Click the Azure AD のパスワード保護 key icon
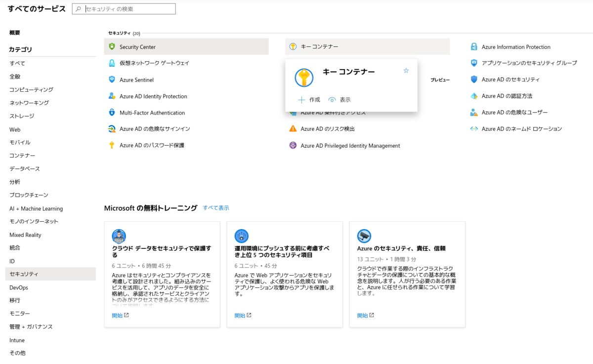 112,145
